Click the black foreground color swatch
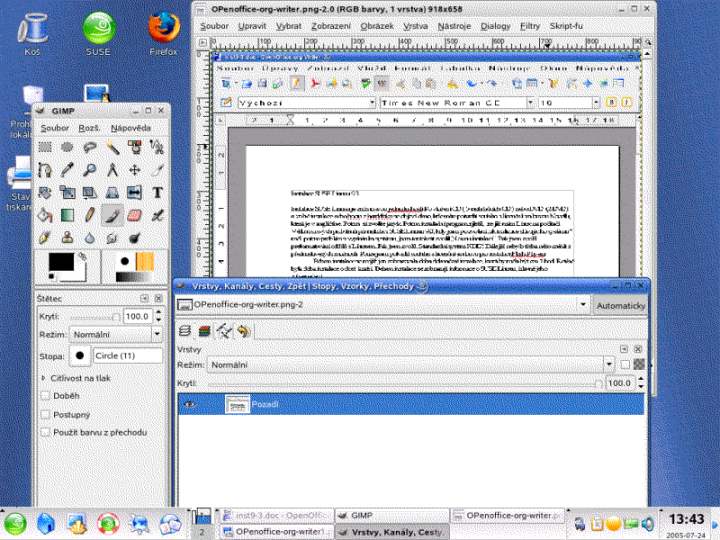The height and width of the screenshot is (540, 720). click(x=61, y=262)
